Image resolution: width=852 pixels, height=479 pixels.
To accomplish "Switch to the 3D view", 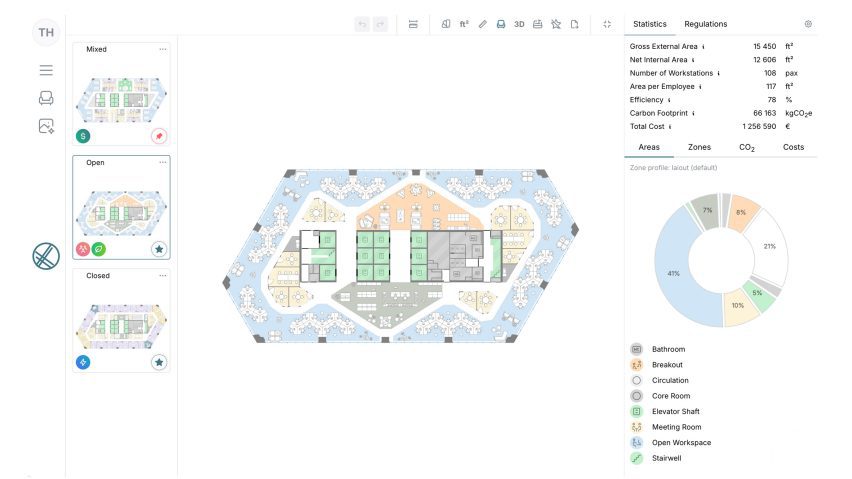I will tap(519, 24).
